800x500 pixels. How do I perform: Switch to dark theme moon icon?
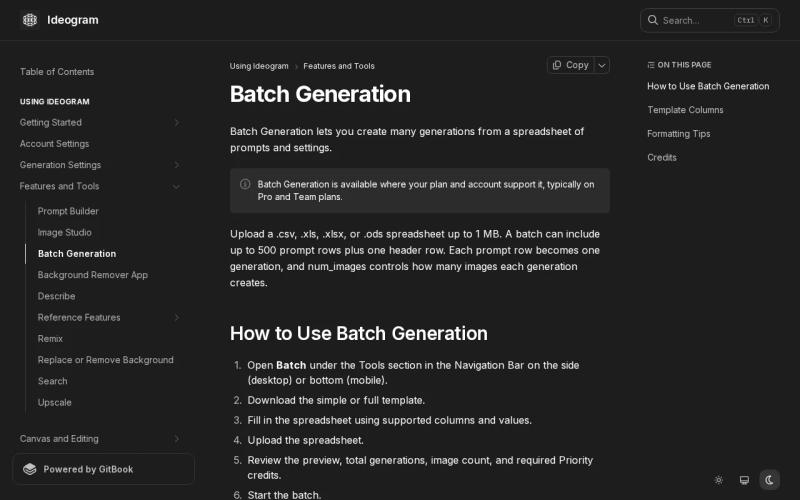pos(769,480)
